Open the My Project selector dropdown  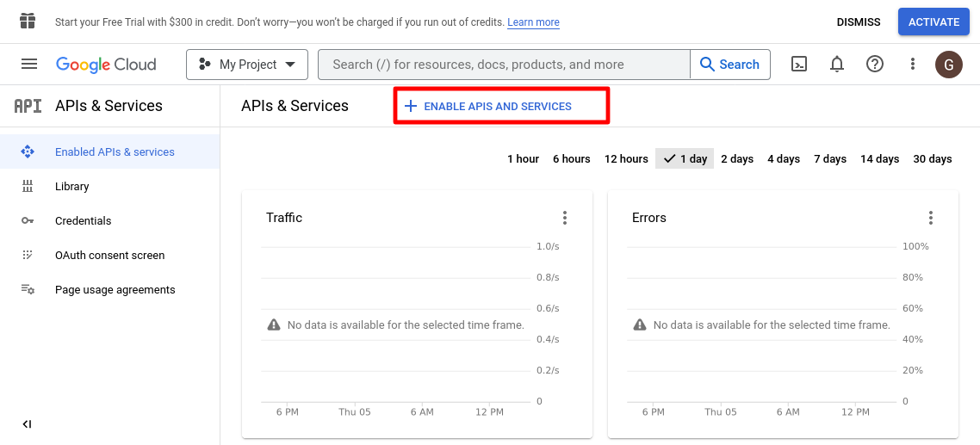coord(246,64)
